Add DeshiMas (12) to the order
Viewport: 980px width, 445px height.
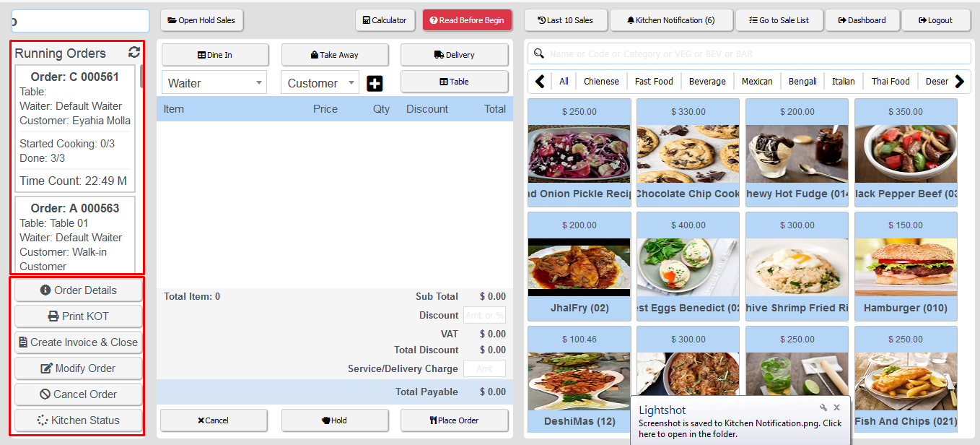[579, 379]
